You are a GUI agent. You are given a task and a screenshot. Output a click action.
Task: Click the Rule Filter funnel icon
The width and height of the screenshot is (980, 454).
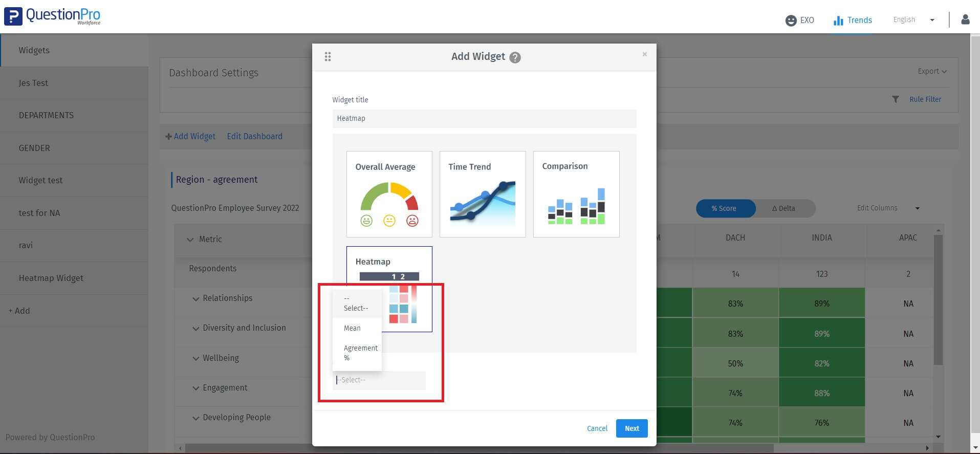[896, 99]
